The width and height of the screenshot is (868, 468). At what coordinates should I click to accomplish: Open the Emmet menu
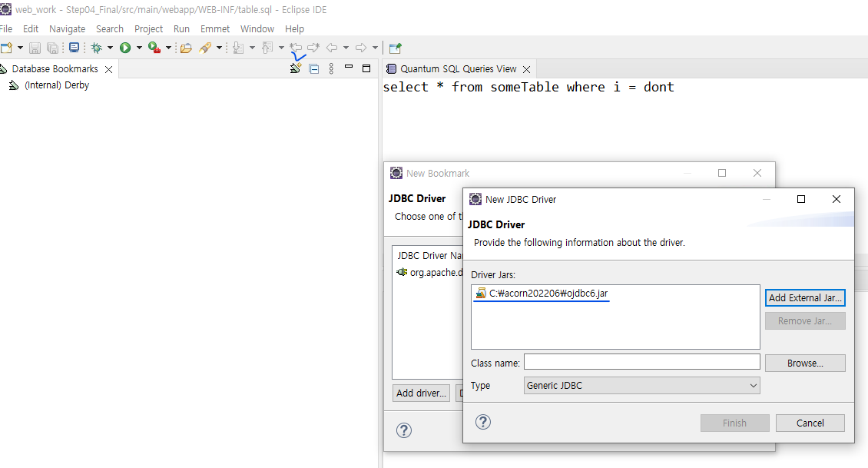point(215,28)
